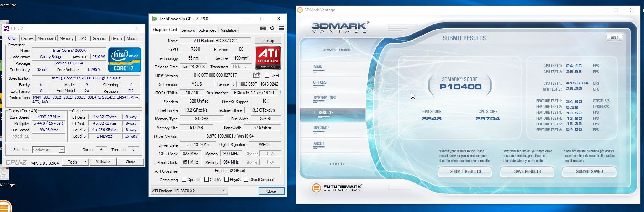Viewport: 644px width, 212px height.
Task: Click Bus Interface question mark icon
Action: (280, 93)
